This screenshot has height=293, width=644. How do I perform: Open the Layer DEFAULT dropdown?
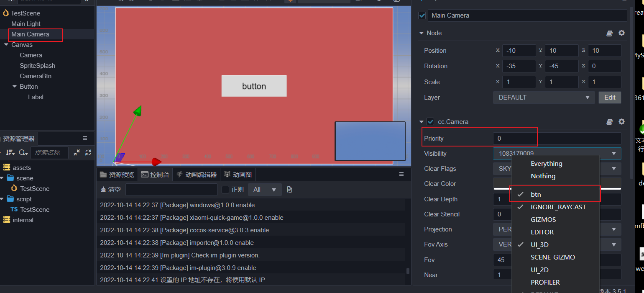pyautogui.click(x=544, y=98)
